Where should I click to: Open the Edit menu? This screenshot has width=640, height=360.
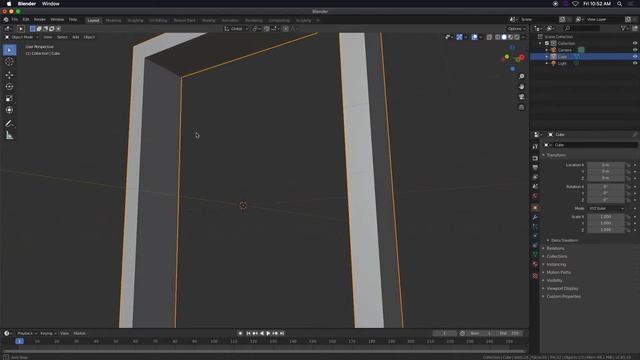coord(26,20)
